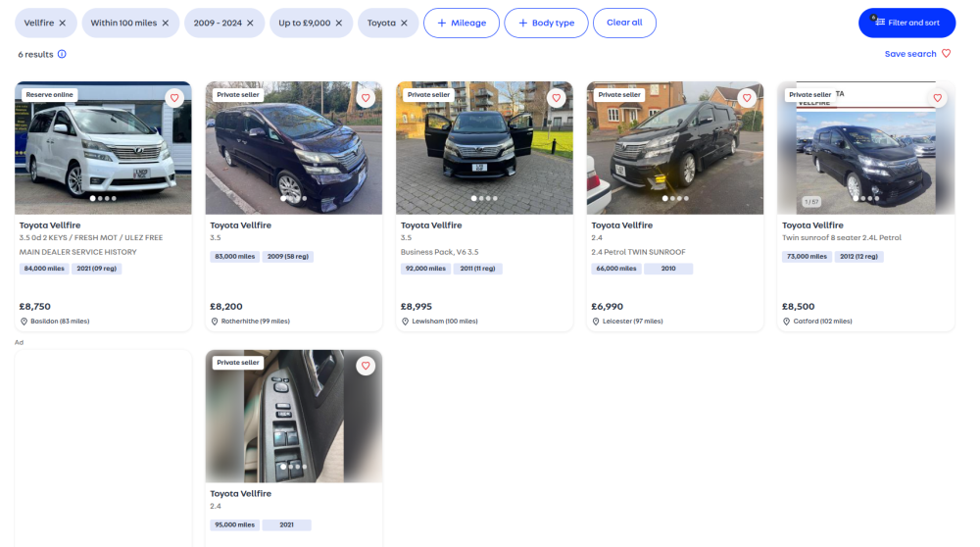Favourite the white Basildon Vellfire

click(x=174, y=98)
